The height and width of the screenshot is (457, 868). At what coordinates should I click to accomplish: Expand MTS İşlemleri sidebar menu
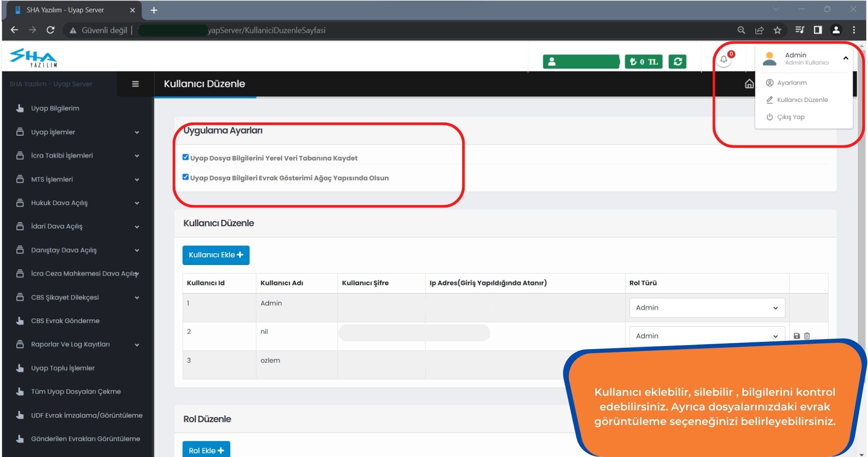coord(78,180)
